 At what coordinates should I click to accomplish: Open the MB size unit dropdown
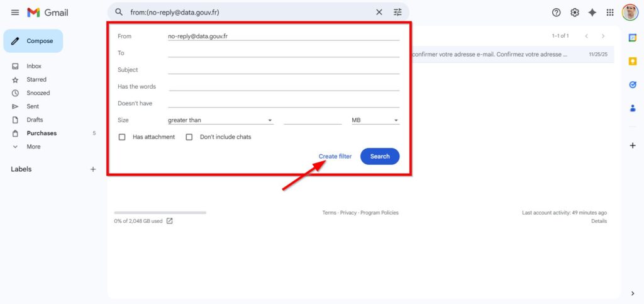(x=375, y=120)
